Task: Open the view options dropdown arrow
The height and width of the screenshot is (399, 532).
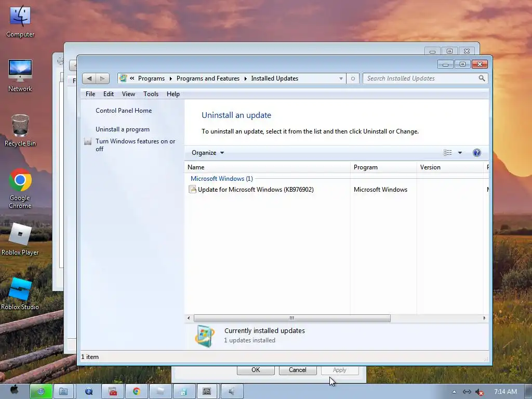Action: coord(460,153)
